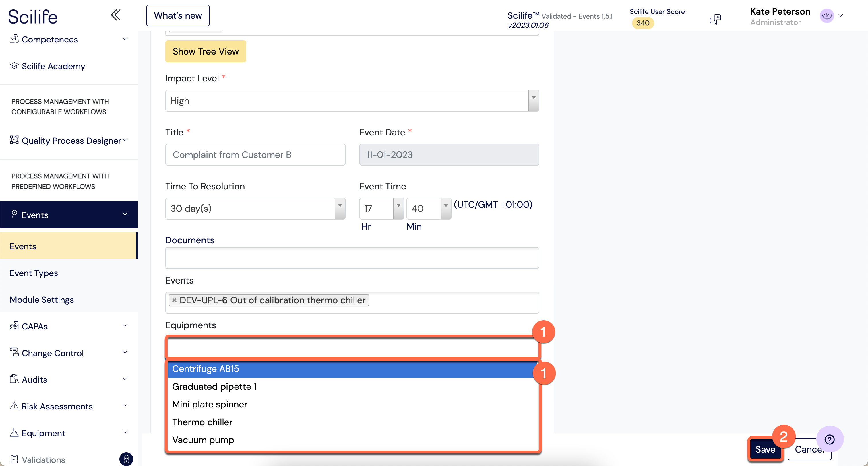This screenshot has height=466, width=868.
Task: Select Vacuum pump option
Action: pyautogui.click(x=352, y=440)
